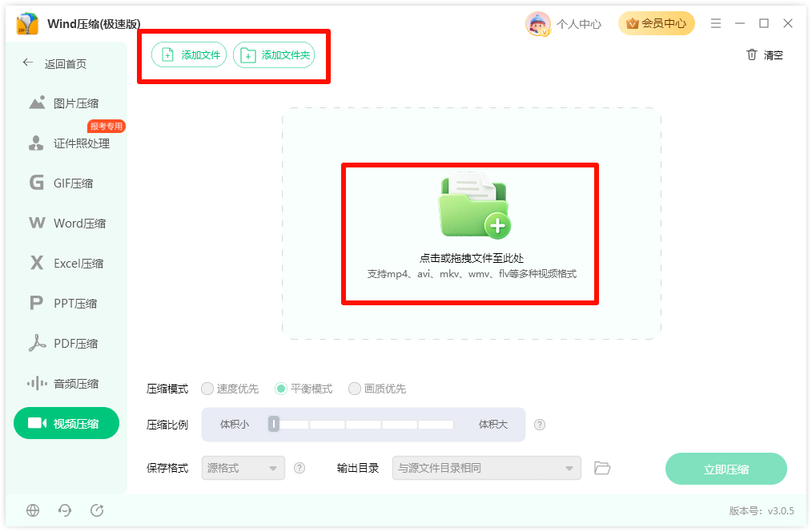Viewport: 812px width, 532px height.
Task: Click the help icon beside the 压缩比例 slider
Action: click(540, 425)
